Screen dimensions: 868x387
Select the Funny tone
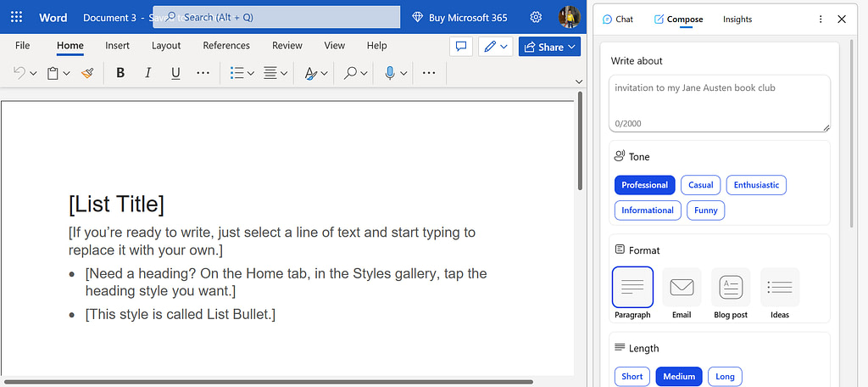click(706, 210)
